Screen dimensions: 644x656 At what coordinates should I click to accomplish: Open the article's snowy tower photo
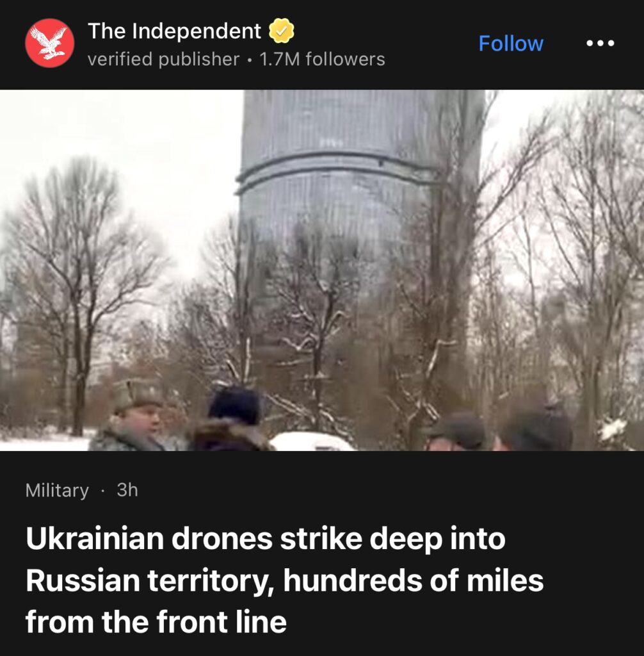(322, 270)
